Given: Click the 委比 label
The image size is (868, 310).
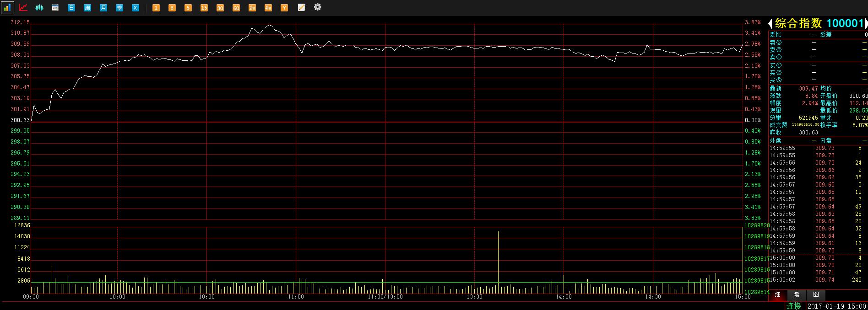Looking at the screenshot, I should click(x=776, y=35).
